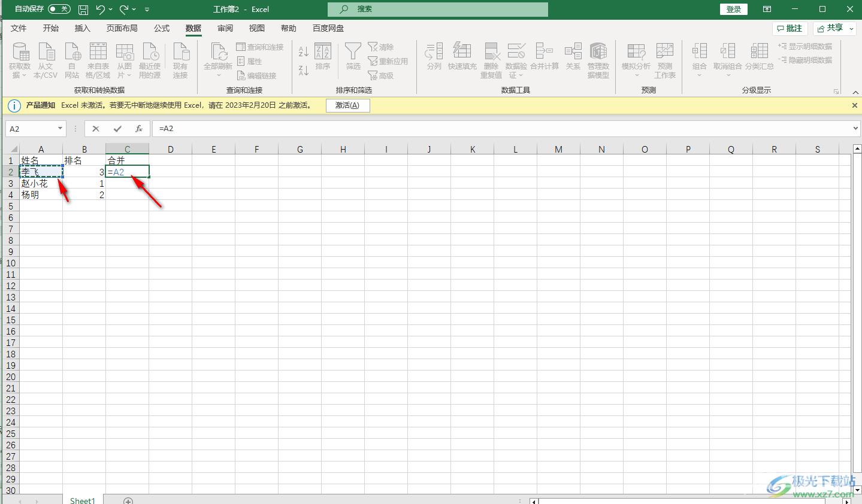This screenshot has height=504, width=862.
Task: Confirm formula with checkmark icon
Action: click(117, 129)
